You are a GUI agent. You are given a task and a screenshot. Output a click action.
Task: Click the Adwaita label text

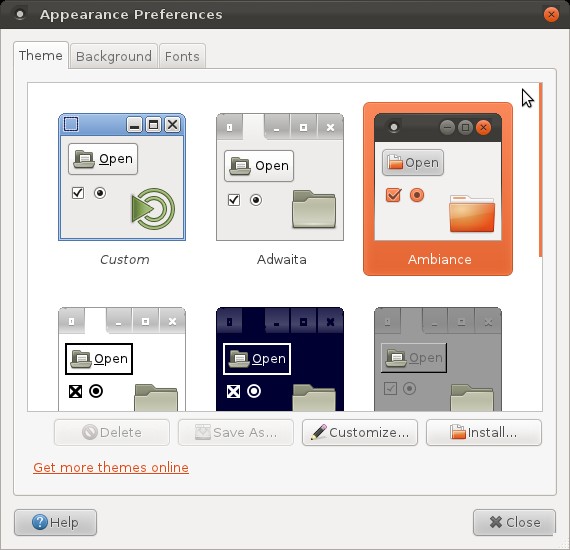pyautogui.click(x=281, y=260)
